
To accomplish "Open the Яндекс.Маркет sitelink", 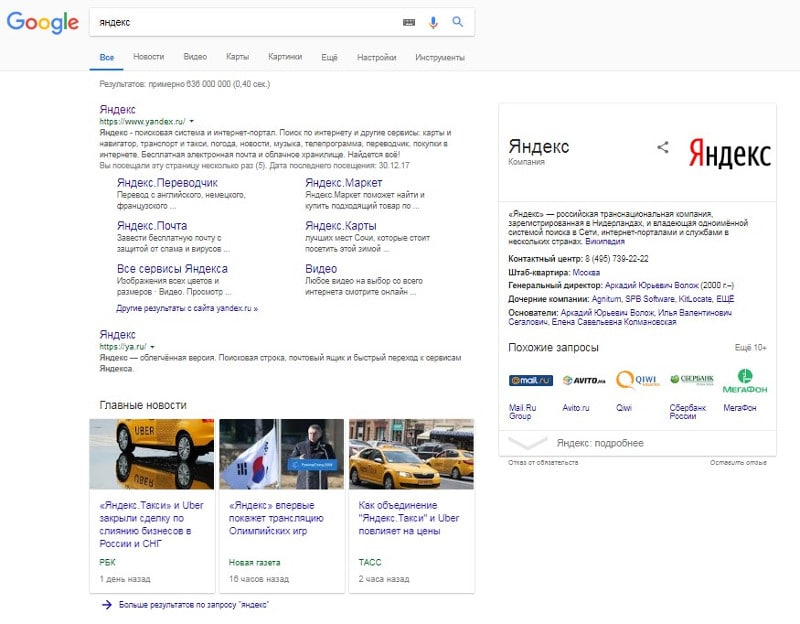I will coord(343,183).
